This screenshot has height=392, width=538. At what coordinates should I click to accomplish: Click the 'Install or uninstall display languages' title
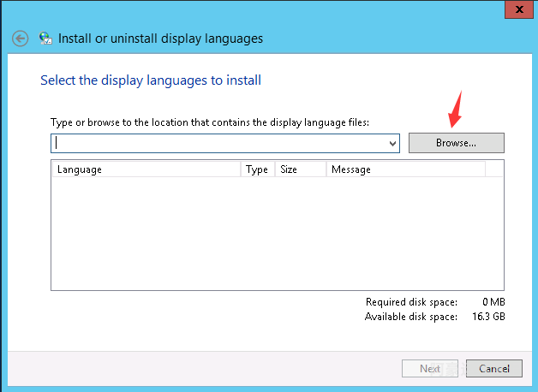(160, 39)
